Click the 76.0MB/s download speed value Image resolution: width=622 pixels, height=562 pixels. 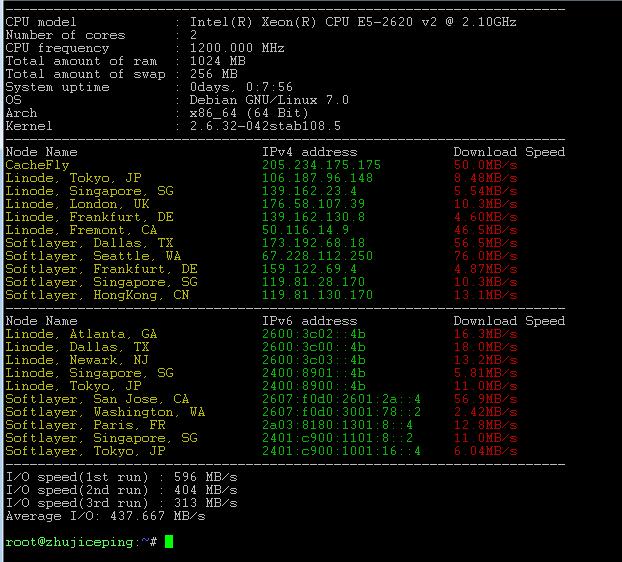tap(485, 256)
